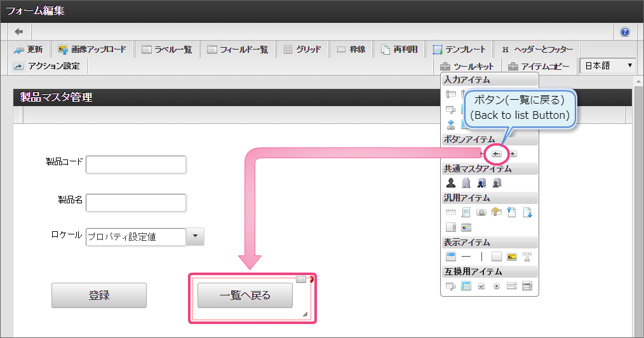The width and height of the screenshot is (644, 338).
Task: Show the ラベル一覧 list
Action: 167,50
